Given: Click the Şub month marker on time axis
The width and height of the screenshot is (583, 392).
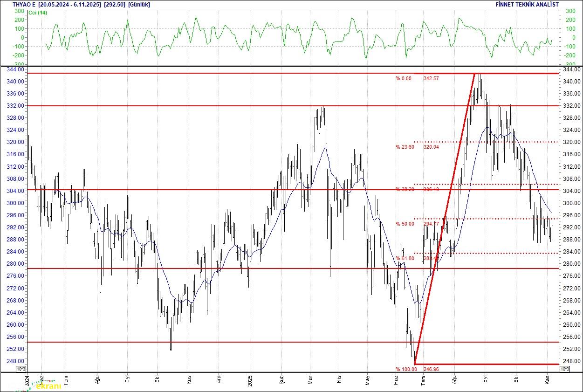Looking at the screenshot, I should tap(281, 379).
